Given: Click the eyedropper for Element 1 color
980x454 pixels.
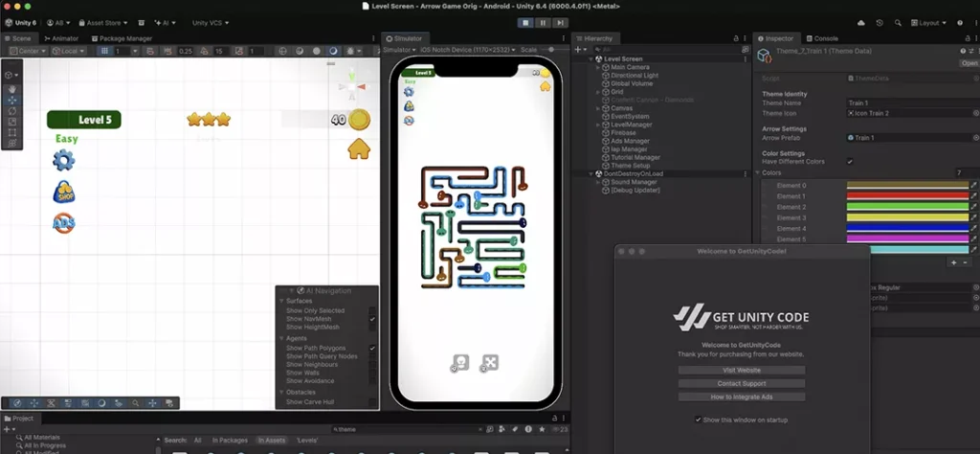Looking at the screenshot, I should point(973,195).
